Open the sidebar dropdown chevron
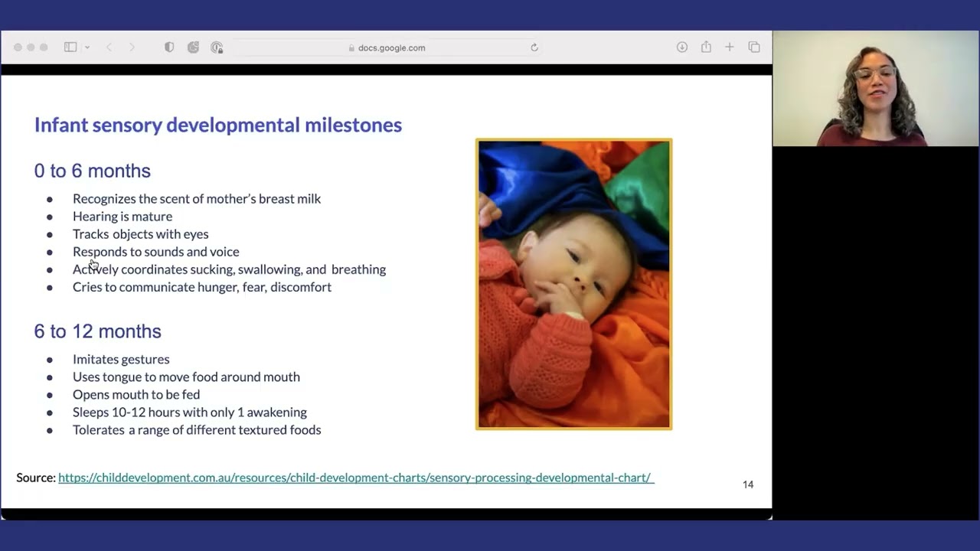Viewport: 980px width, 551px height. click(x=87, y=47)
